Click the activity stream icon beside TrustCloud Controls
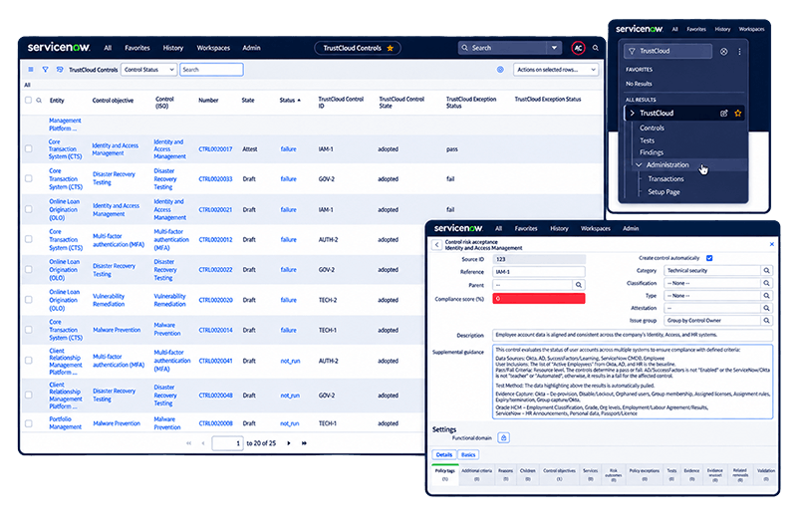Screen dimensions: 797x532 tap(60, 69)
